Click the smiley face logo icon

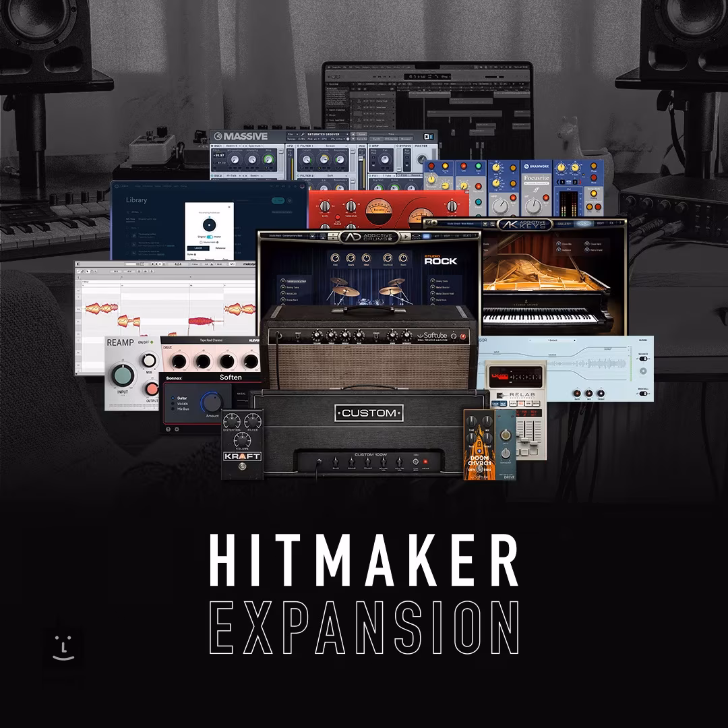63,650
